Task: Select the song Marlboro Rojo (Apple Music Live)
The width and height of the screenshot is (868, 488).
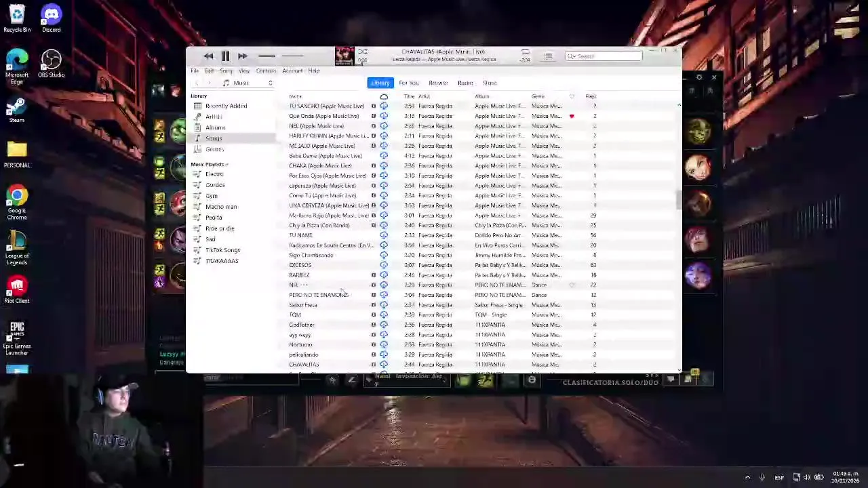Action: [329, 216]
